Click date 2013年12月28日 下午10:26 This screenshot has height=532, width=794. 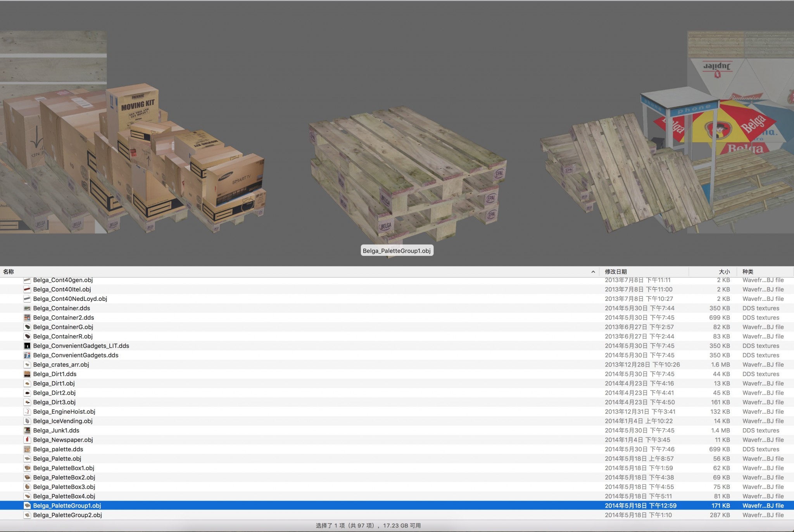642,364
